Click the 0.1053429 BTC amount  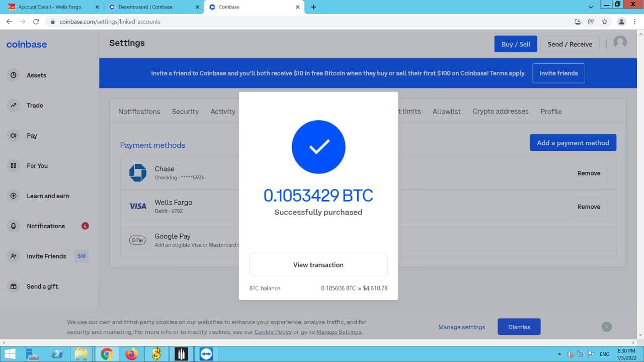click(318, 195)
